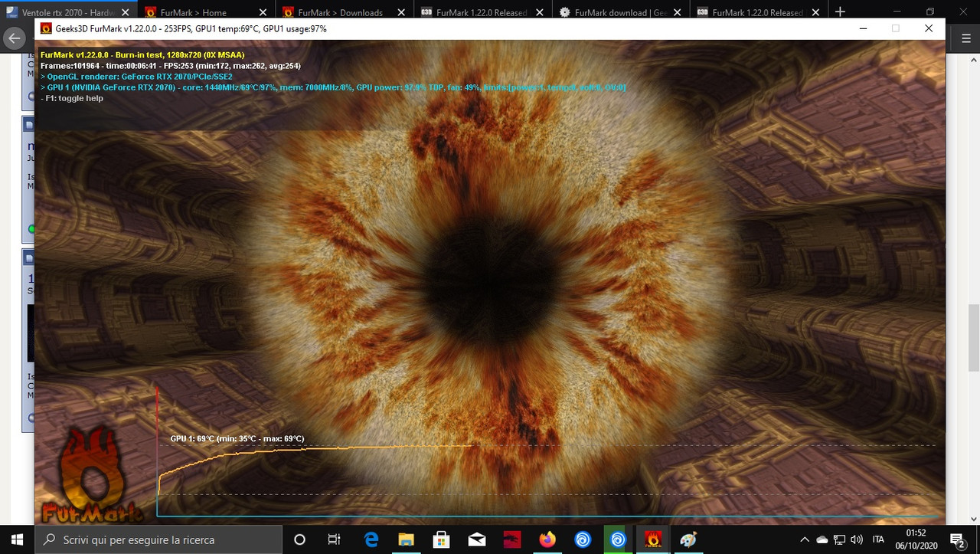Open network status from the system tray
980x554 pixels.
pyautogui.click(x=840, y=539)
